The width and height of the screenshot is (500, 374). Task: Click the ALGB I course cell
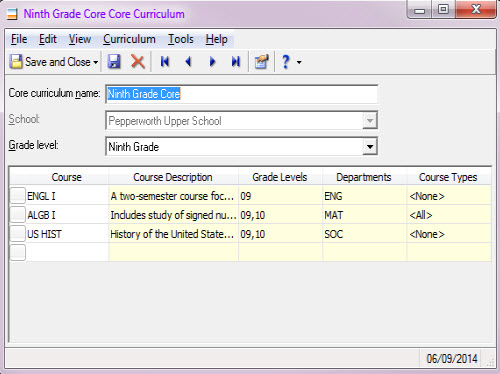pyautogui.click(x=67, y=215)
